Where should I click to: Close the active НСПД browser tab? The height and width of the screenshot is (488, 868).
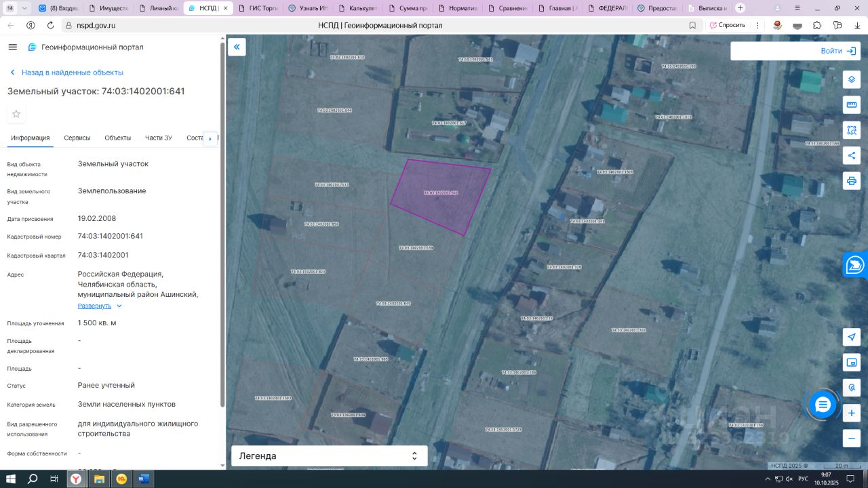pyautogui.click(x=227, y=8)
